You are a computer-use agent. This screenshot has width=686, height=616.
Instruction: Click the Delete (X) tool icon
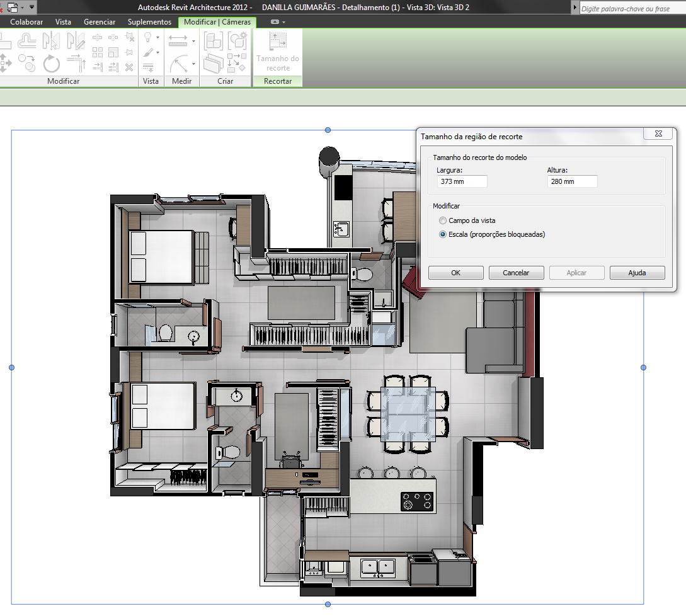click(130, 67)
